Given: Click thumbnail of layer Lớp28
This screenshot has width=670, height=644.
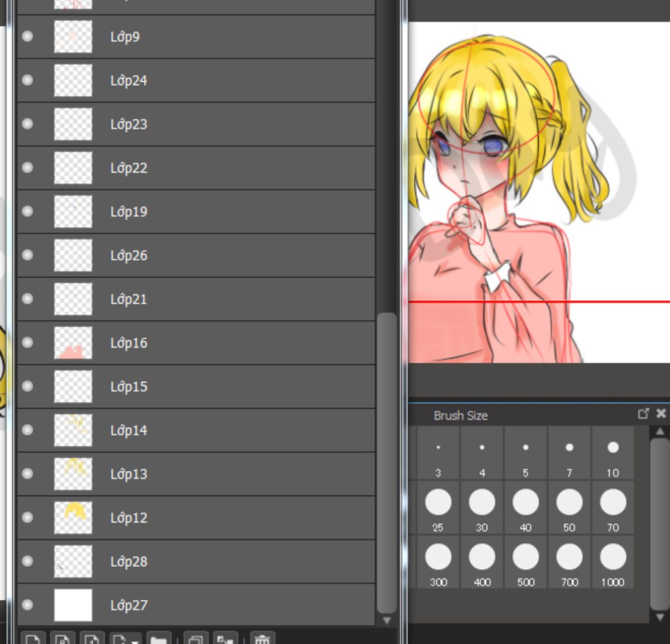Looking at the screenshot, I should coord(73,561).
